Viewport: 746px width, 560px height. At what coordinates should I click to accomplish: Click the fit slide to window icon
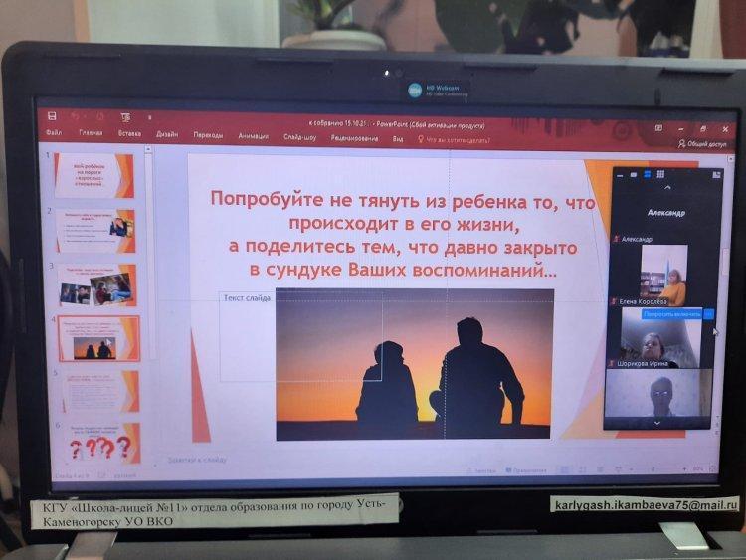click(x=713, y=469)
